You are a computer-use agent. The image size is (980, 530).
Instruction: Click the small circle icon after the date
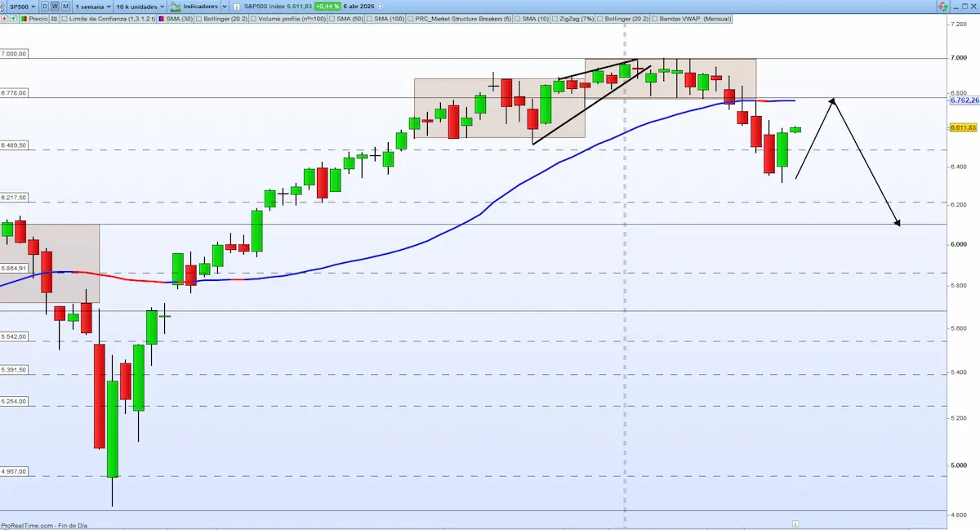click(x=380, y=6)
